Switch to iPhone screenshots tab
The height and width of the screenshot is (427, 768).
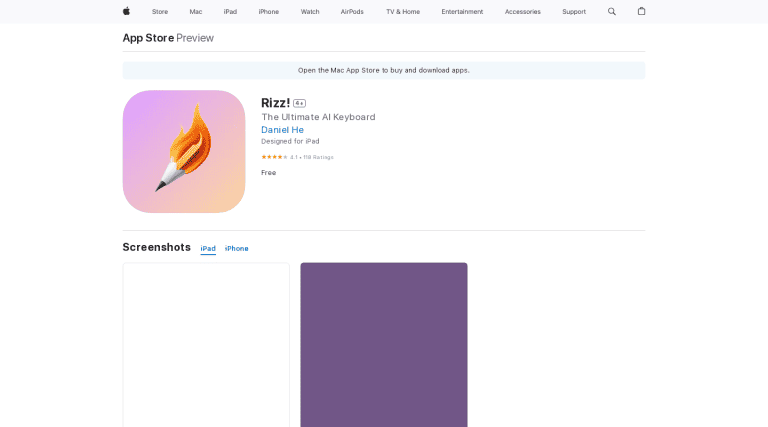[x=237, y=249]
